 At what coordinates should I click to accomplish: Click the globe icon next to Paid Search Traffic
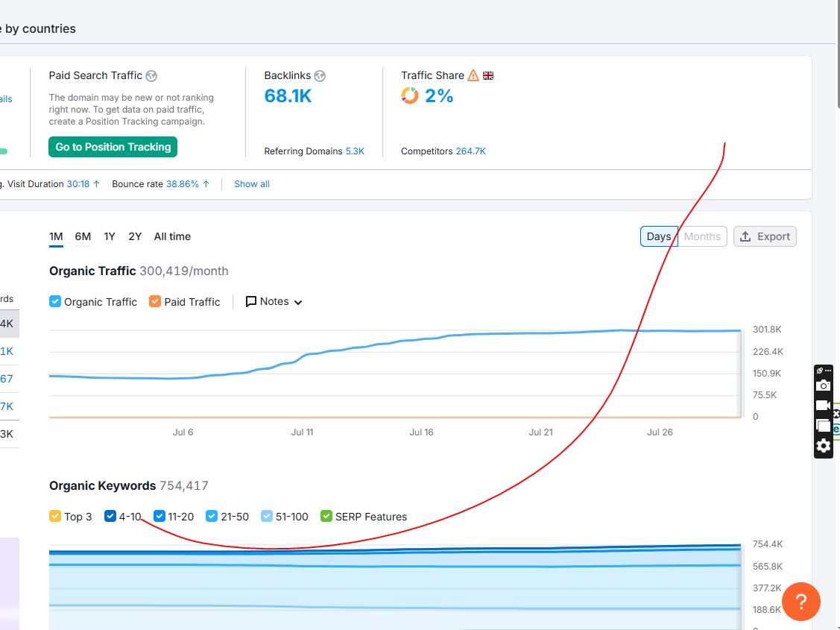pyautogui.click(x=151, y=76)
